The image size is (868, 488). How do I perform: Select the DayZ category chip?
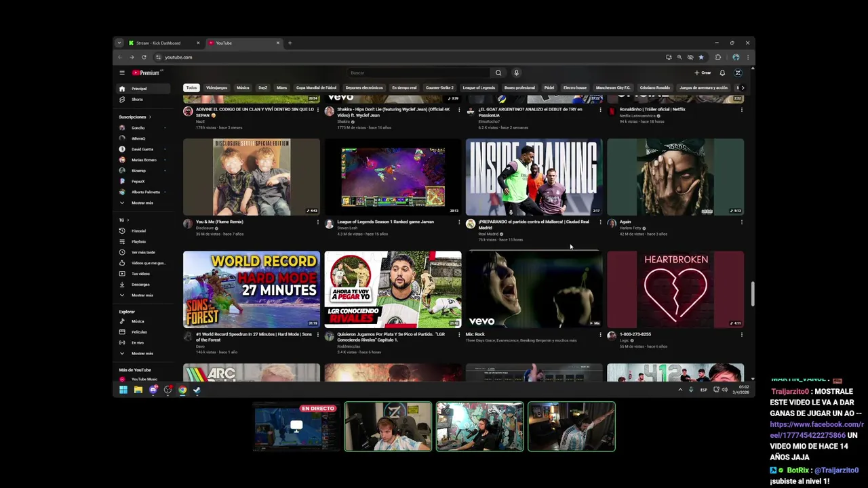(262, 87)
